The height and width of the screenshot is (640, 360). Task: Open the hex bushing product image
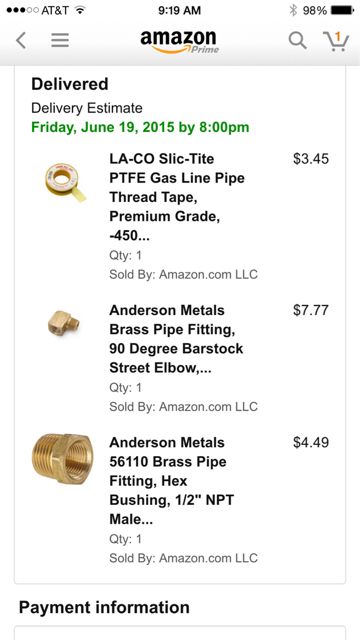(x=62, y=459)
